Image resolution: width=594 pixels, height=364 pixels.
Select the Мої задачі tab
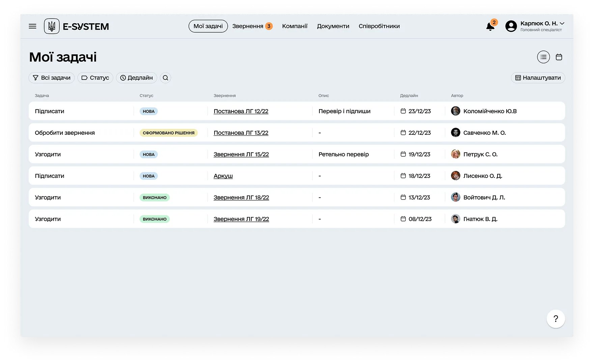click(208, 26)
